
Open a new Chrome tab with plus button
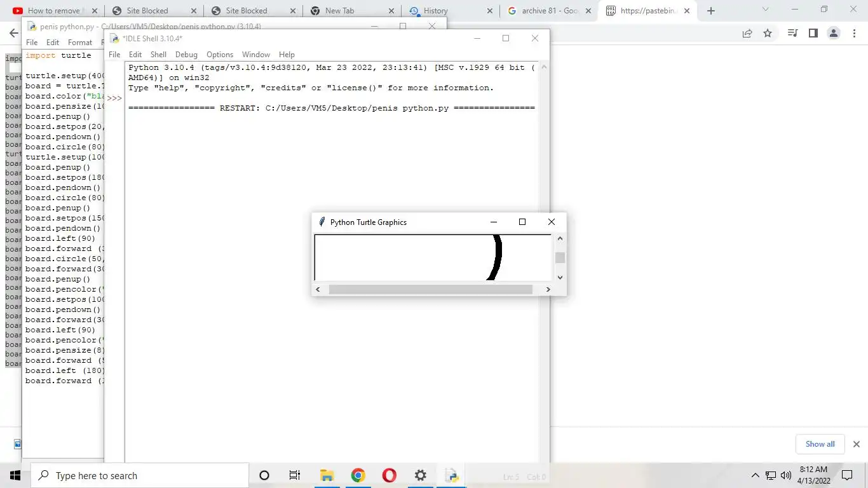pos(711,11)
